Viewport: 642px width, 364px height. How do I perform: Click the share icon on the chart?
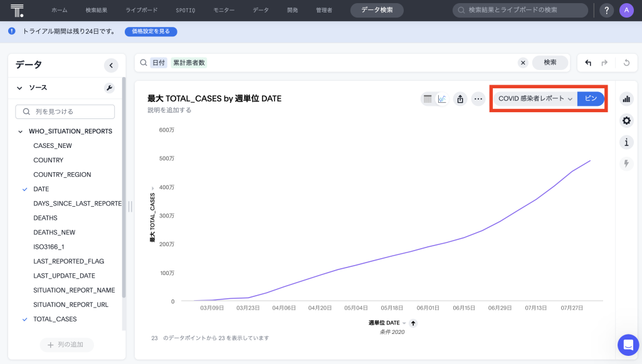(460, 99)
